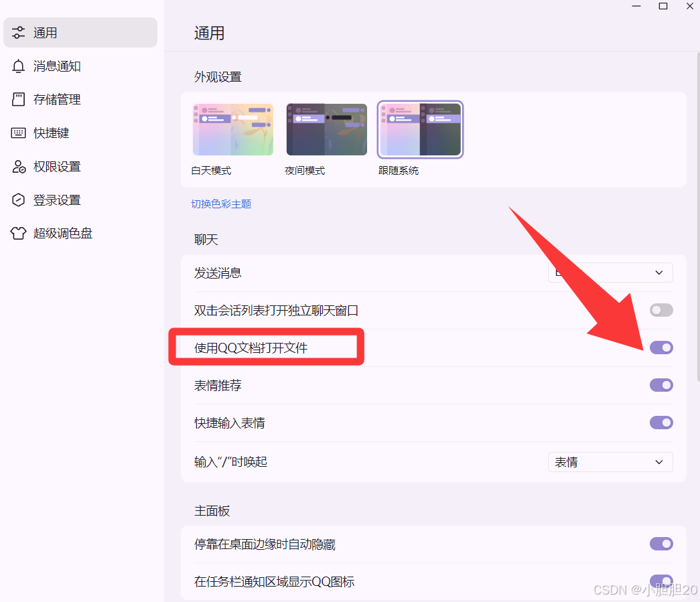Image resolution: width=700 pixels, height=602 pixels.
Task: Switch to 存储管理 section
Action: [x=80, y=99]
